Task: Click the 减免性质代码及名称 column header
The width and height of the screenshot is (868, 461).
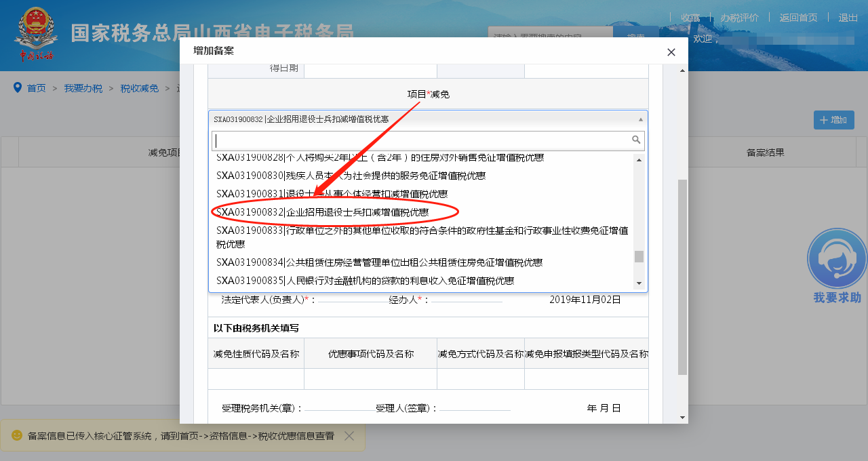Action: [256, 354]
